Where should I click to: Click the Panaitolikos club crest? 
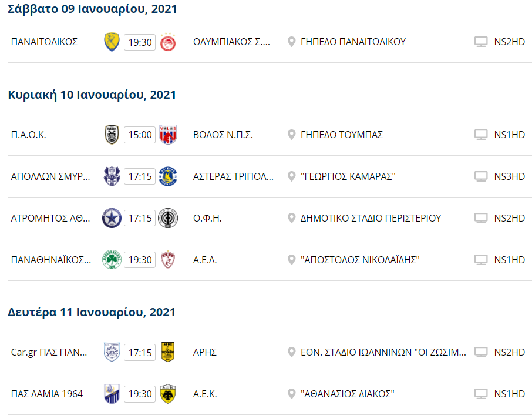point(112,42)
